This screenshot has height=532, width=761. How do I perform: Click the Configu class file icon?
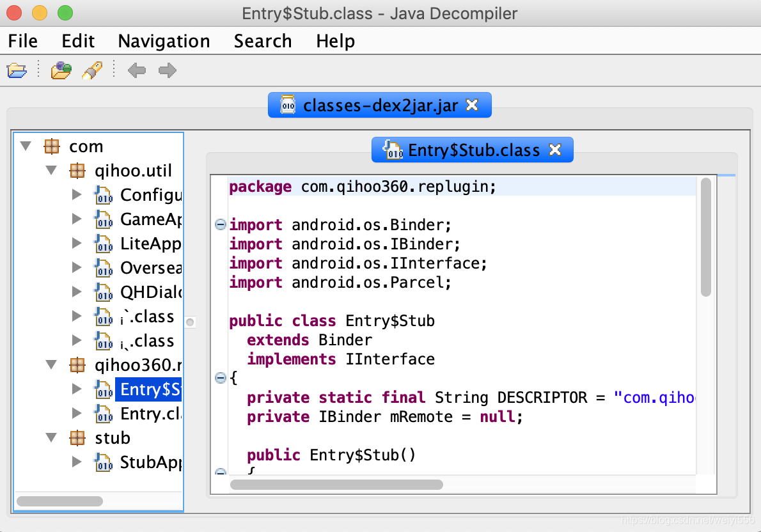pos(104,195)
